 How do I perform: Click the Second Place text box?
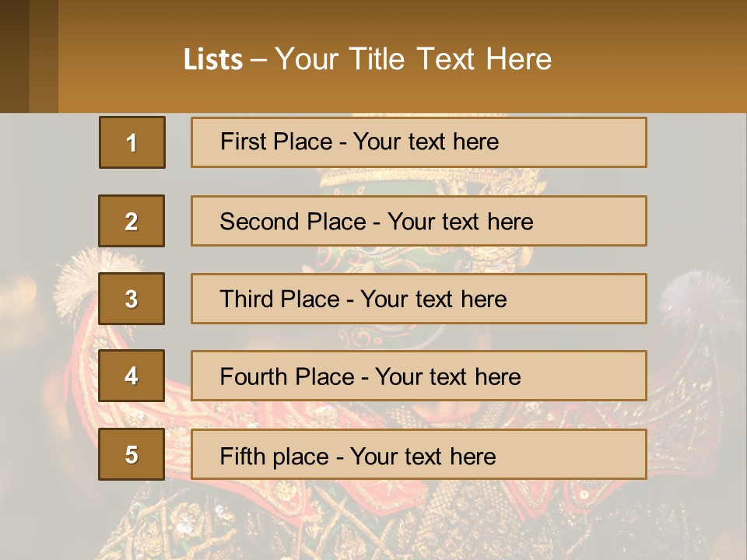pos(419,221)
